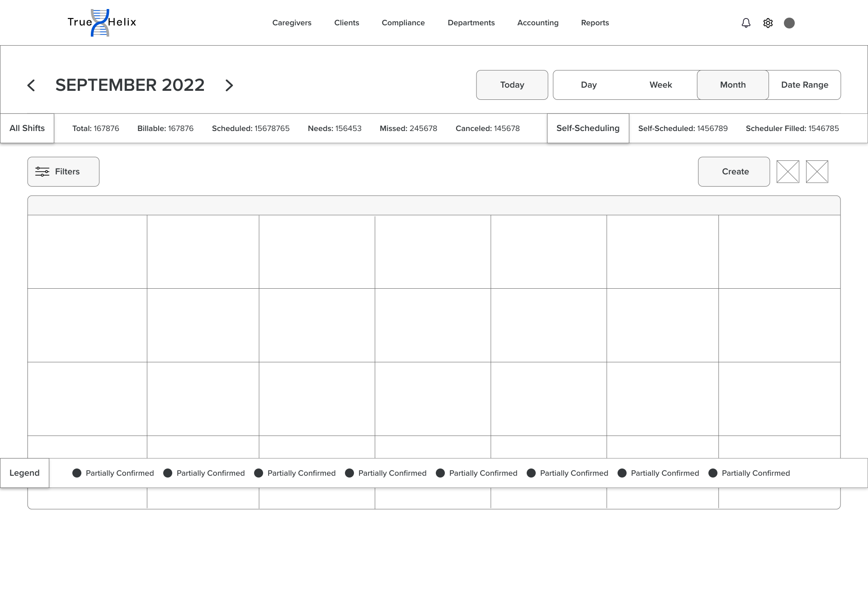Select the All Shifts tab
This screenshot has width=868, height=609.
[x=27, y=128]
